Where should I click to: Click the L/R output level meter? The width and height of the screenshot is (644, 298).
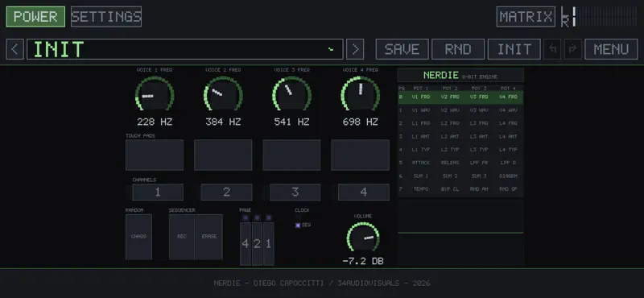pos(599,16)
